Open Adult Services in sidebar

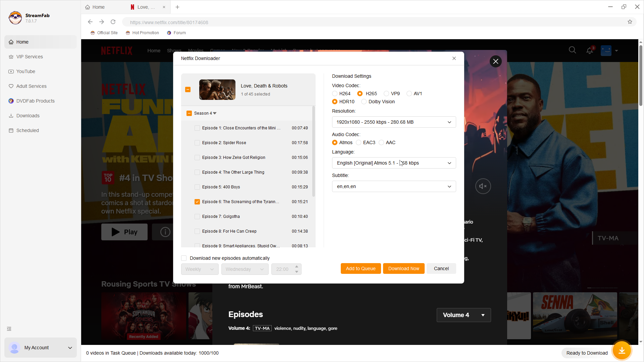[41, 86]
